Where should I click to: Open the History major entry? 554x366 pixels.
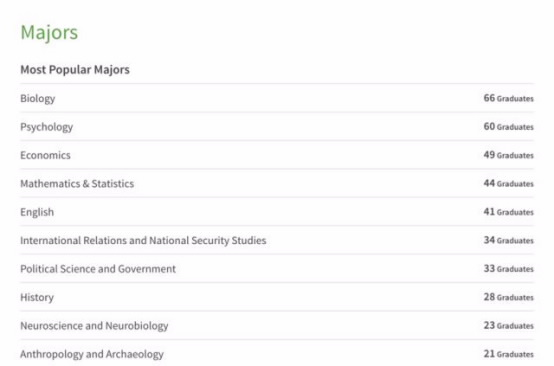(x=37, y=297)
